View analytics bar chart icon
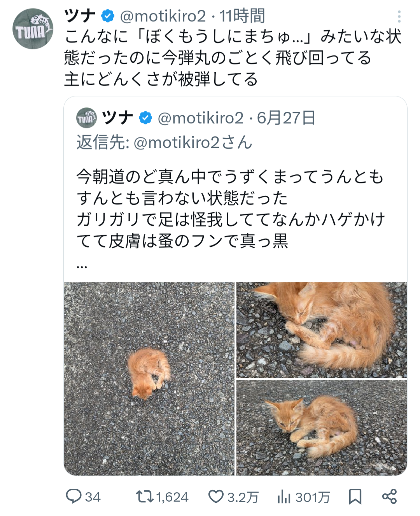 click(284, 497)
